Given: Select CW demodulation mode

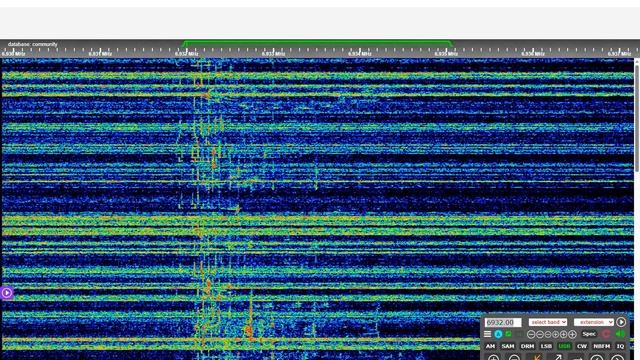Looking at the screenshot, I should click(x=582, y=346).
